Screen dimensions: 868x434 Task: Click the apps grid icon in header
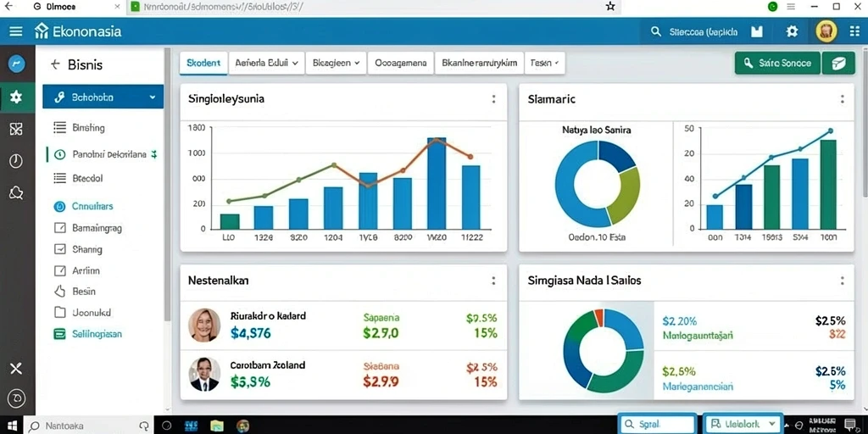coord(854,31)
